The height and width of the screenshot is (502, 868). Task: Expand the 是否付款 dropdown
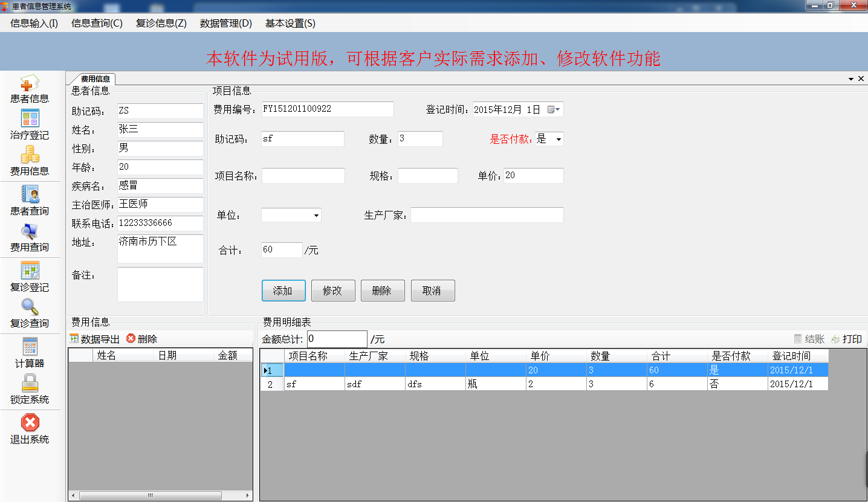(x=558, y=139)
